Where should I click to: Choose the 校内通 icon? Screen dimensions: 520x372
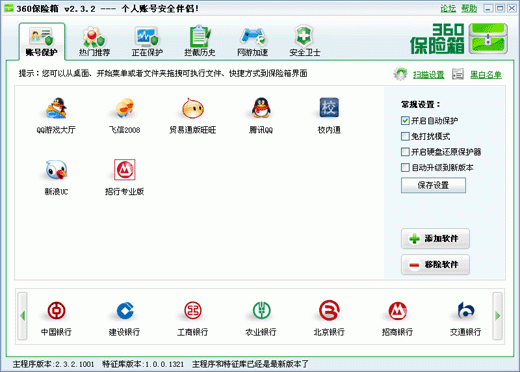(x=329, y=108)
